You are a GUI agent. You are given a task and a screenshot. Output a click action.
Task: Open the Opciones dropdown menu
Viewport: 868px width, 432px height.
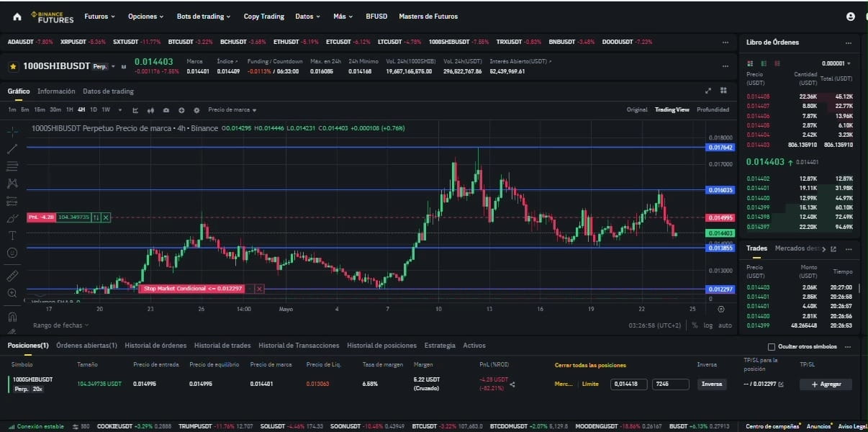145,17
